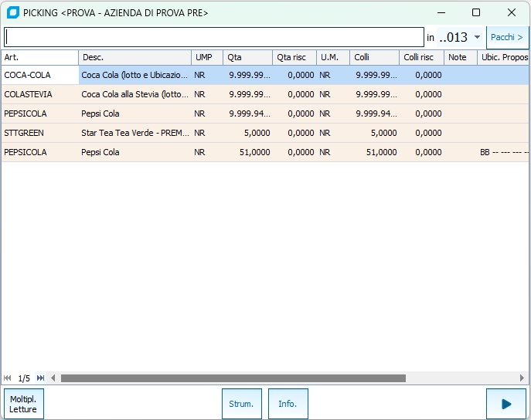Open the ..013 dropdown arrow
The height and width of the screenshot is (420, 531).
(477, 37)
